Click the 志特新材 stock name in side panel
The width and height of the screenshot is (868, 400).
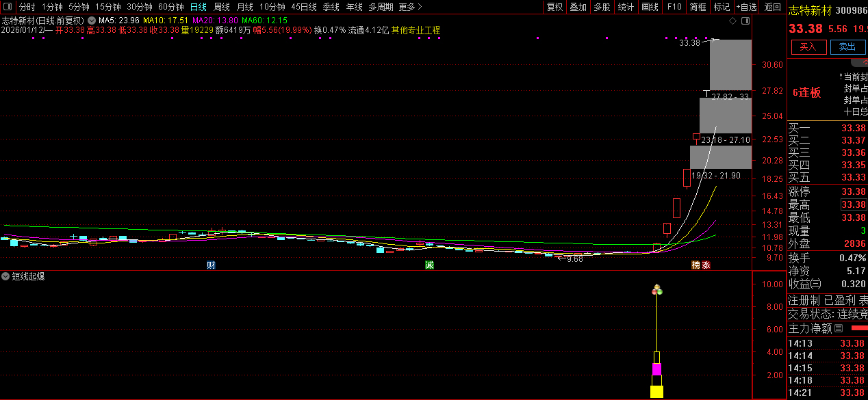pos(810,10)
